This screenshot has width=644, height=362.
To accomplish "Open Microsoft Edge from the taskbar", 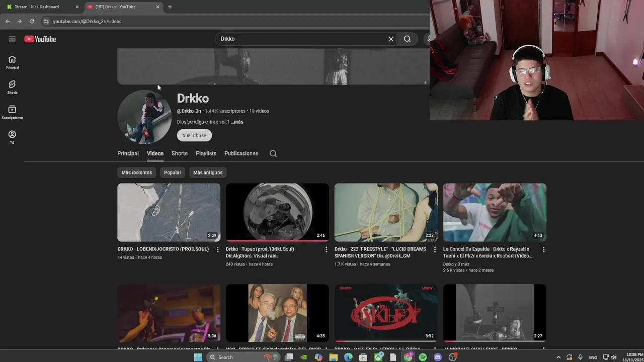I will coord(348,357).
